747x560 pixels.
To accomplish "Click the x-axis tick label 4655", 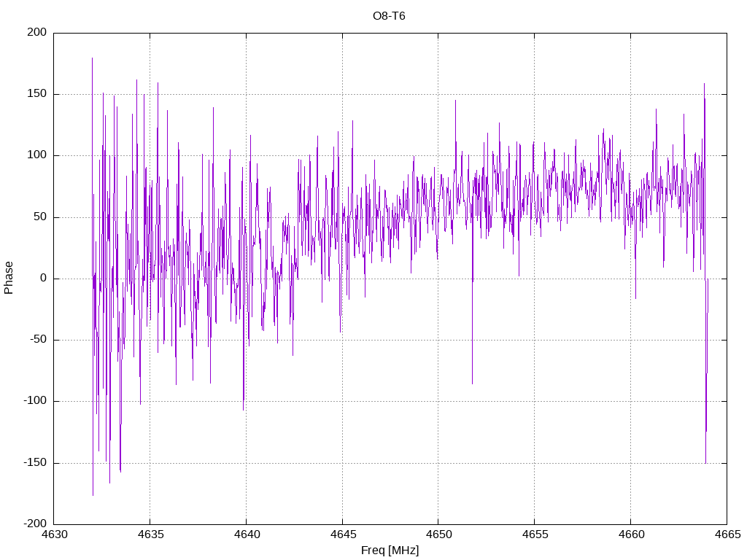I will click(535, 534).
